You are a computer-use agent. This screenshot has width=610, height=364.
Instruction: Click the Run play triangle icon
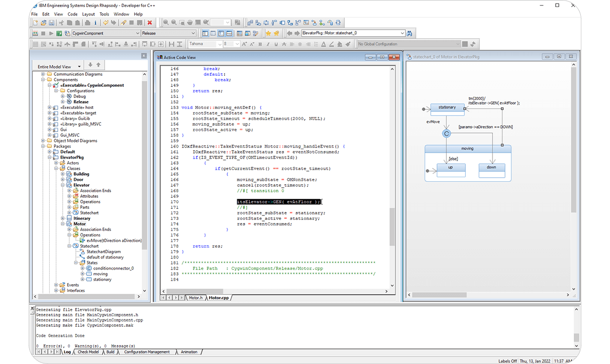tap(51, 33)
